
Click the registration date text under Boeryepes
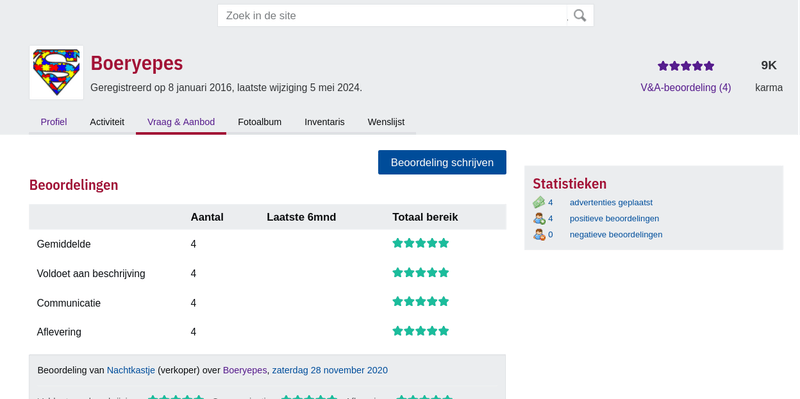click(x=226, y=88)
